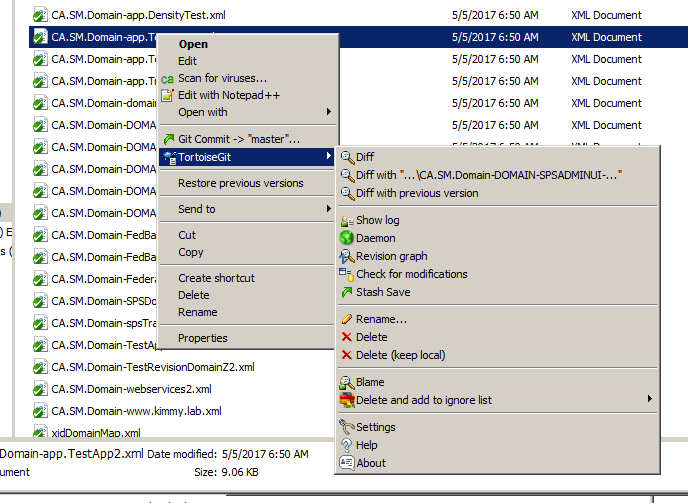Click Date modified value in the details pane
The height and width of the screenshot is (503, 688).
coord(265,454)
